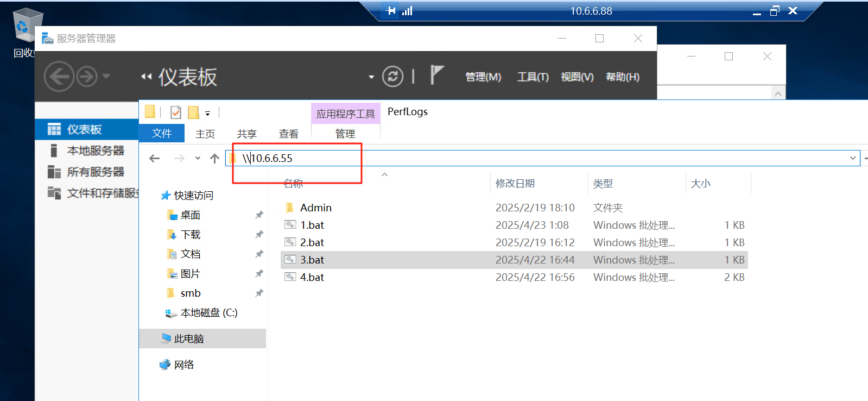Click the Server Manager forward arrow button
This screenshot has width=868, height=401.
(87, 77)
